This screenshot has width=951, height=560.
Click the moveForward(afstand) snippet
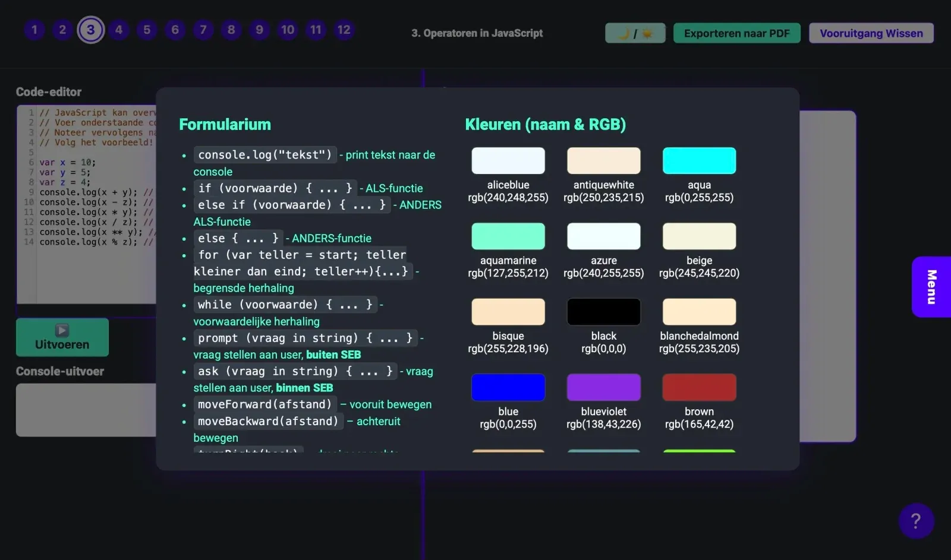point(265,404)
